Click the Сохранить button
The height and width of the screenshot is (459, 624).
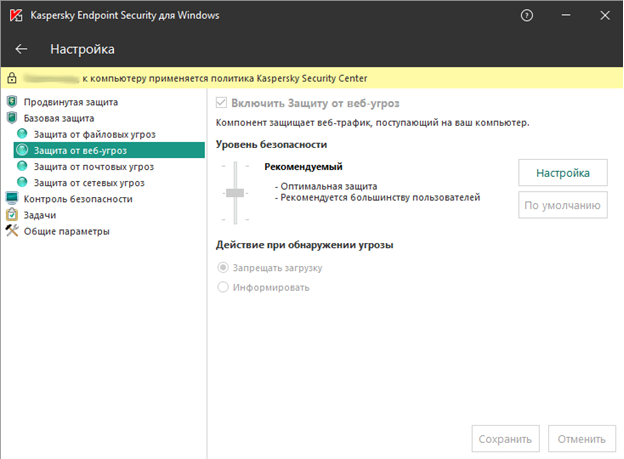pyautogui.click(x=505, y=439)
